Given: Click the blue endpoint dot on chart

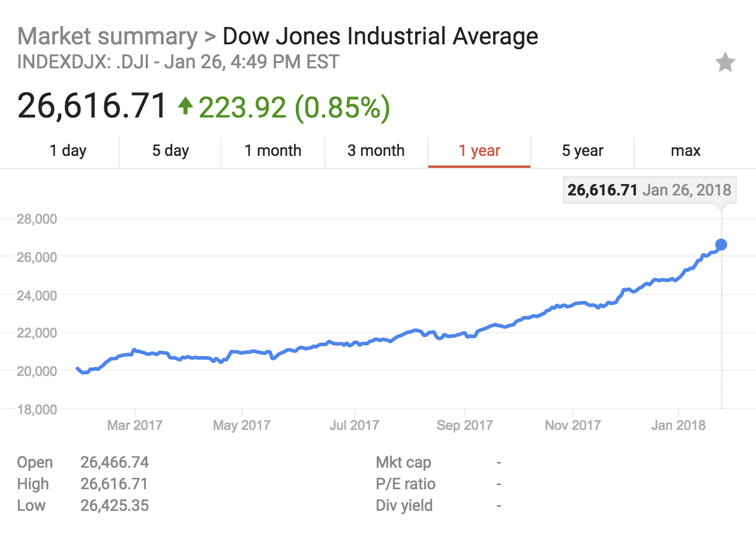Looking at the screenshot, I should pos(721,245).
